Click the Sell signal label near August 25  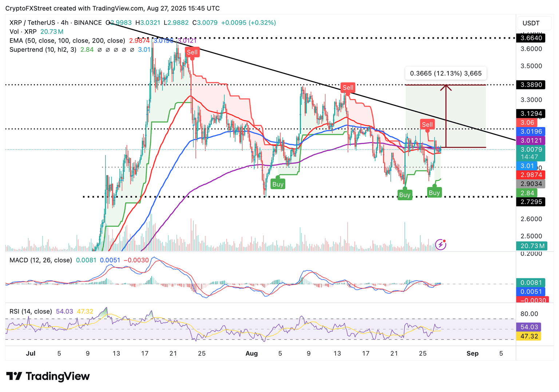(x=427, y=124)
